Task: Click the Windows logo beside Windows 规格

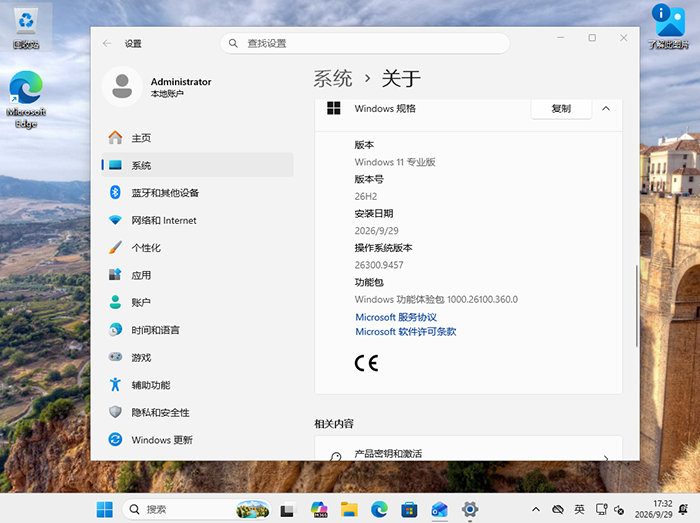Action: coord(333,108)
